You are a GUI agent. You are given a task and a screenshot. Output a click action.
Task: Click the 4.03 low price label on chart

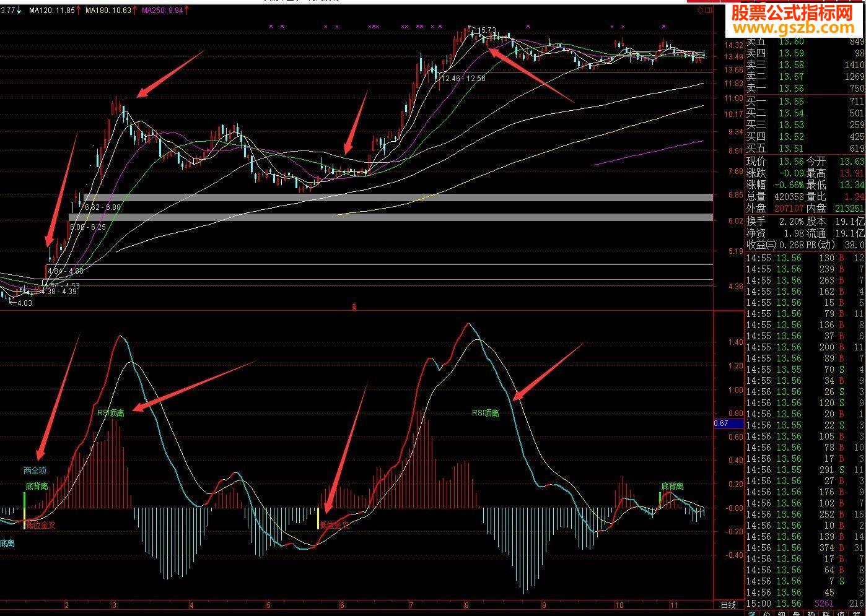(x=25, y=303)
